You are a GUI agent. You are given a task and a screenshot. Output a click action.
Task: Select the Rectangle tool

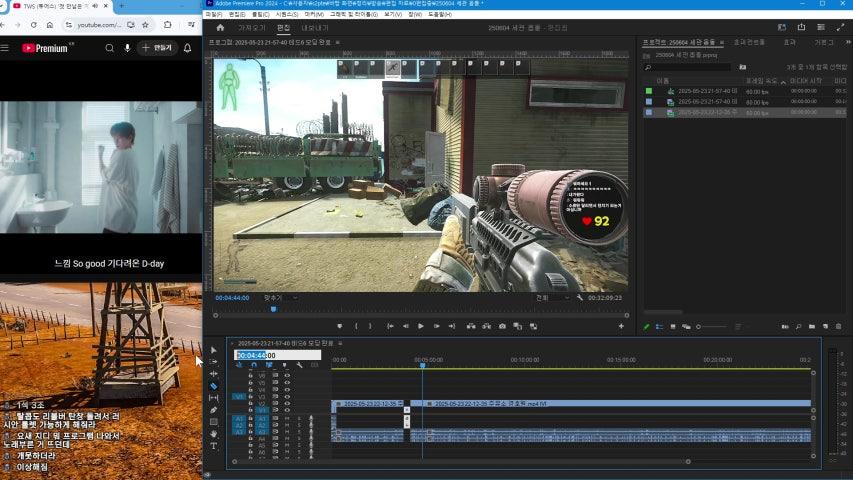pyautogui.click(x=213, y=422)
